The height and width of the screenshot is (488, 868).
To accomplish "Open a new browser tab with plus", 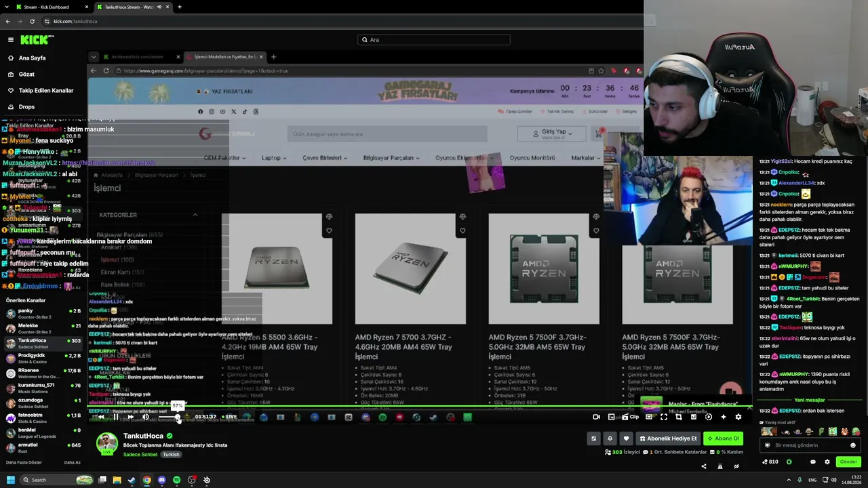I will (179, 7).
